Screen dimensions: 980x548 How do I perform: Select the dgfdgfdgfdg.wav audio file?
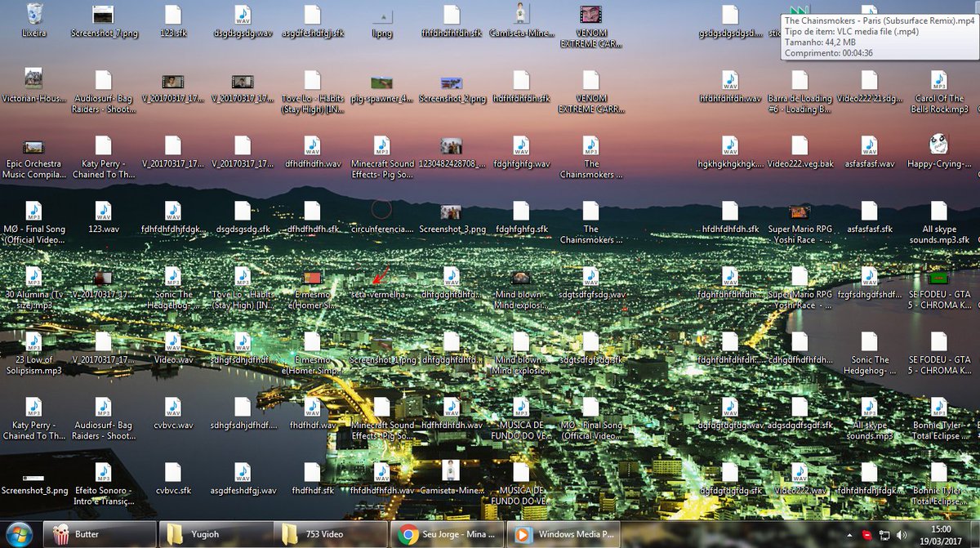point(730,412)
